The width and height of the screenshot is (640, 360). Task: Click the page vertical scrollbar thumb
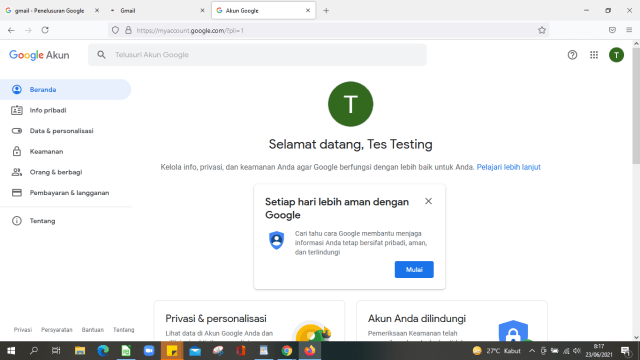point(636,105)
